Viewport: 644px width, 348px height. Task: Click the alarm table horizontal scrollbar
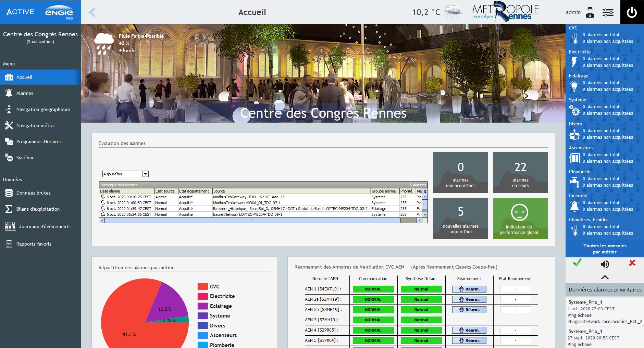click(252, 221)
